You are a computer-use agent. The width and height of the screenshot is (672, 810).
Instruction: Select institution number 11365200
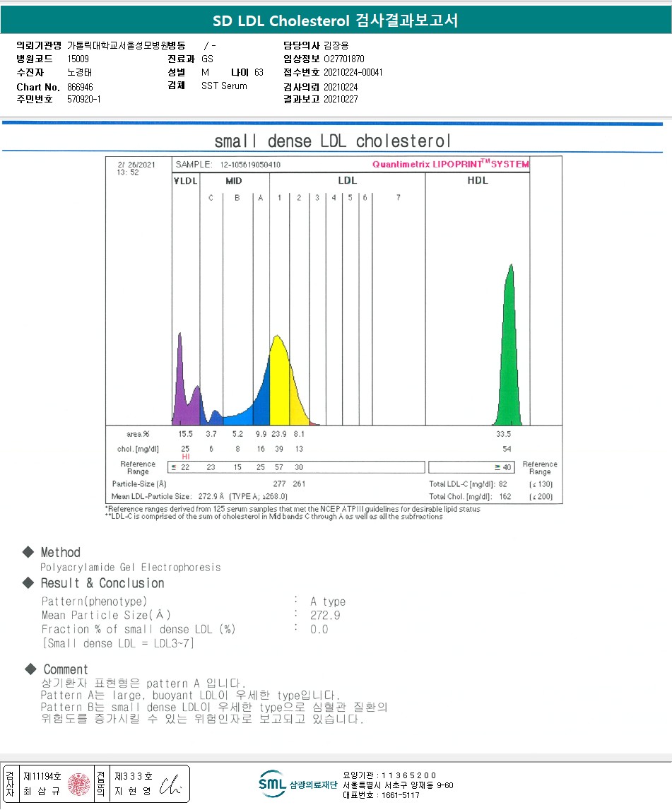point(408,775)
